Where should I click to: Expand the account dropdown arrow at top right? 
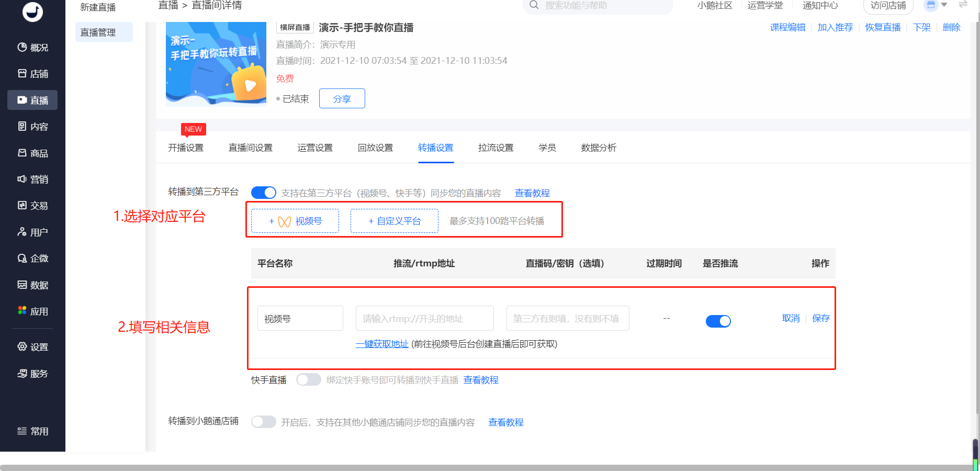pyautogui.click(x=944, y=5)
